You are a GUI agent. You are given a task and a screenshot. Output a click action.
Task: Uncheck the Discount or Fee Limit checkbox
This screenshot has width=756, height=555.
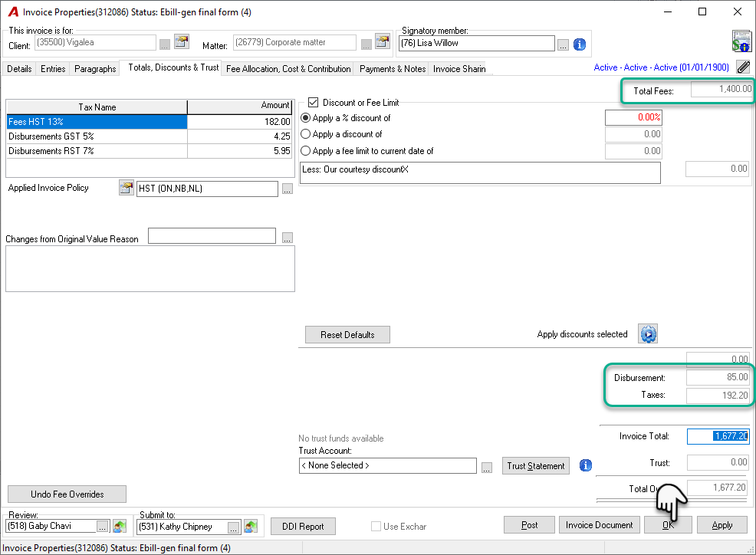click(313, 102)
